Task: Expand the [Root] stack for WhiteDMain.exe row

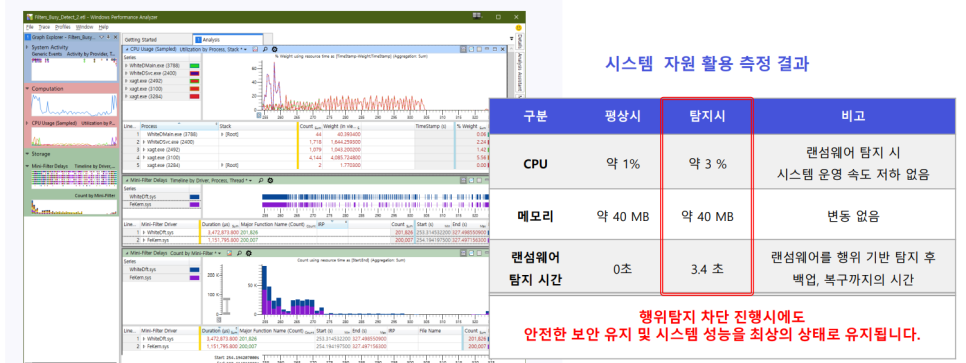Action: pos(222,133)
